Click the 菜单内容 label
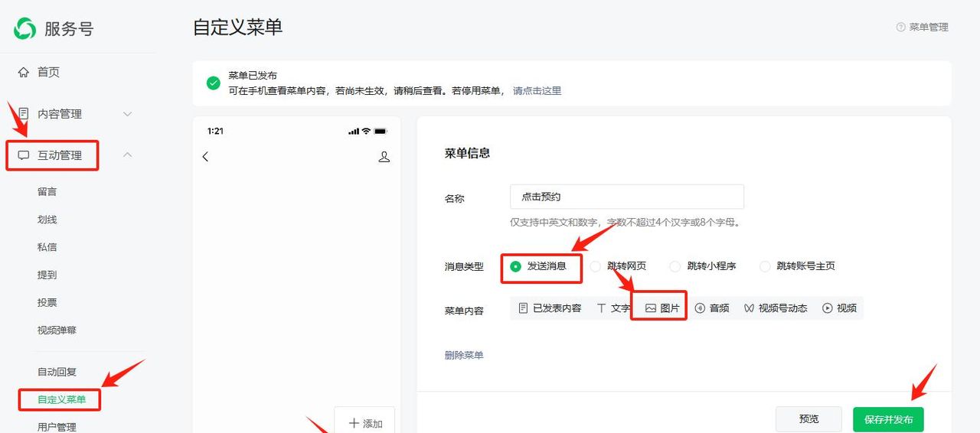The width and height of the screenshot is (980, 433). click(464, 311)
